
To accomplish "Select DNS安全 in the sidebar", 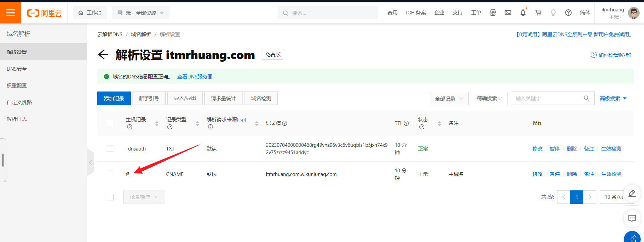I will (x=44, y=69).
